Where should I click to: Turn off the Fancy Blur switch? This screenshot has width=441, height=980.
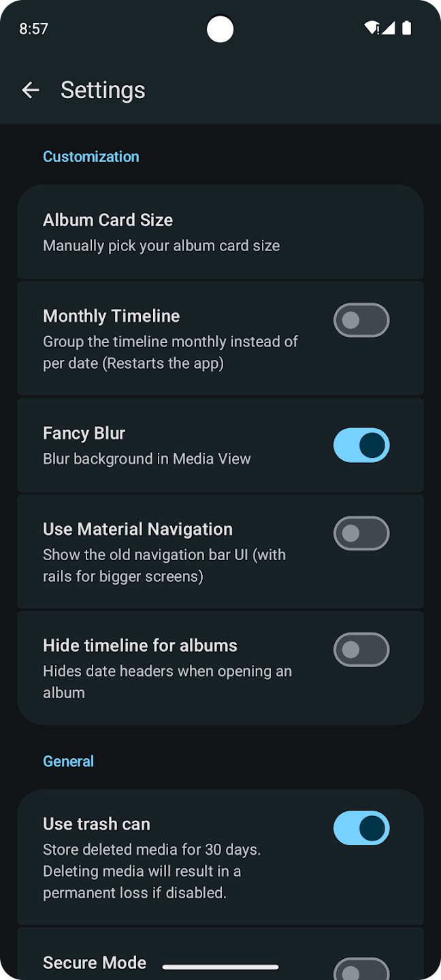click(x=361, y=445)
